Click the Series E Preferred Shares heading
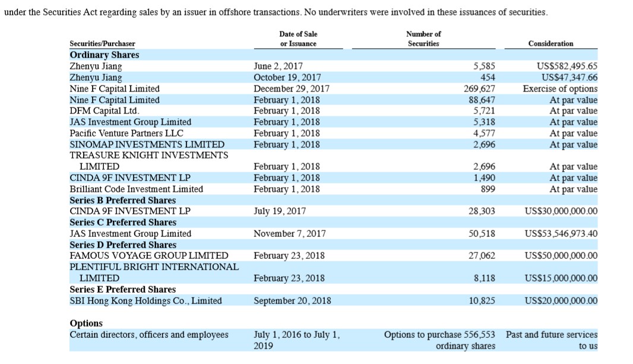Screen dimensions: 633x364 123,289
